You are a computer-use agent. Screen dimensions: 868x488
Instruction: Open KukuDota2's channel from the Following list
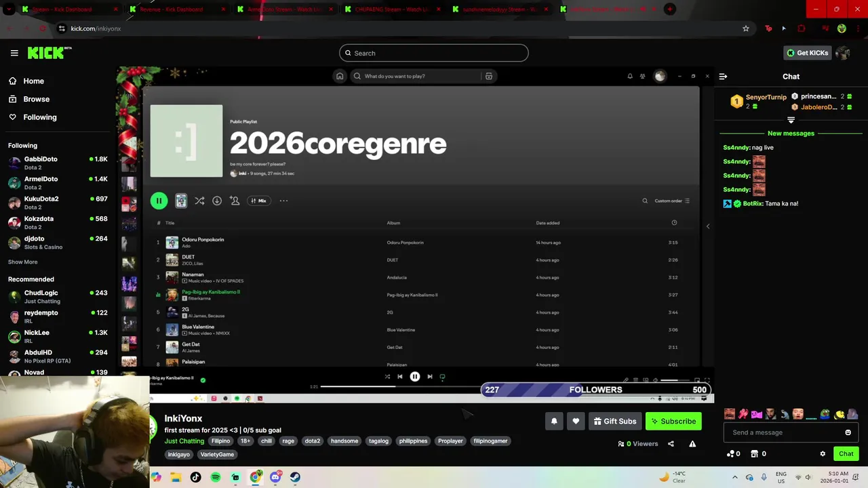[58, 203]
